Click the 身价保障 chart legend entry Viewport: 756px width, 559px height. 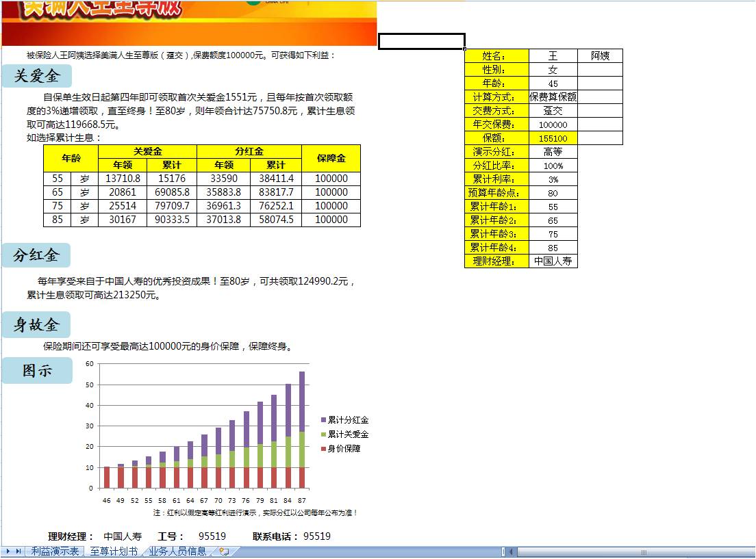click(341, 449)
